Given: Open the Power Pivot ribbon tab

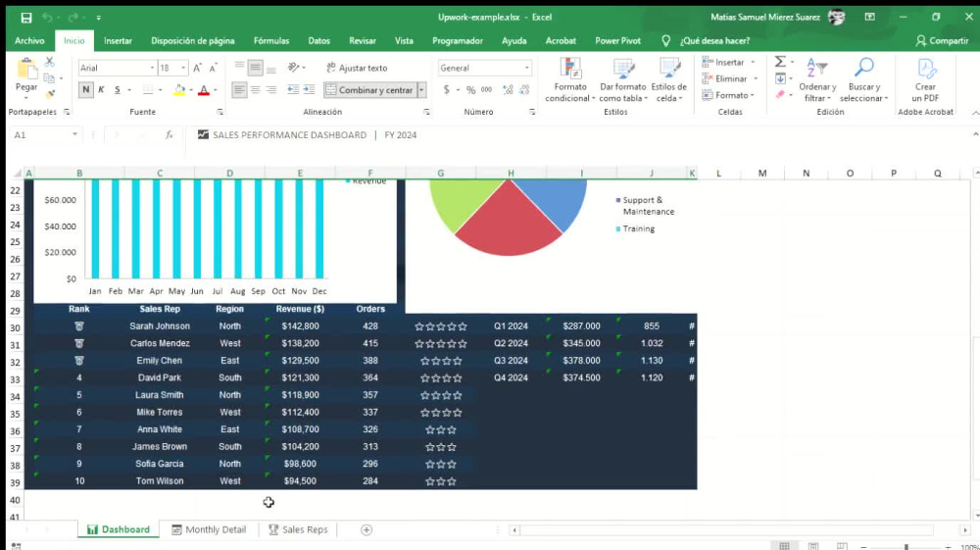Looking at the screenshot, I should 617,40.
